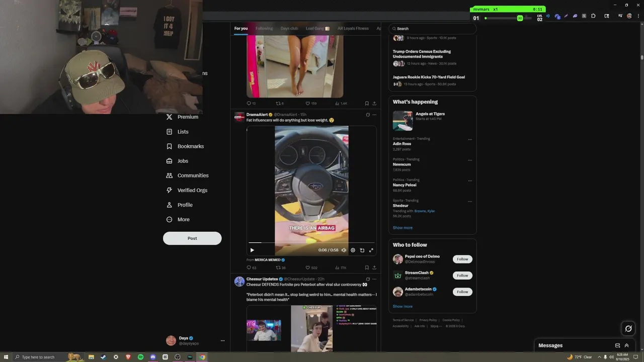Bookmark the top photo post

click(x=367, y=104)
